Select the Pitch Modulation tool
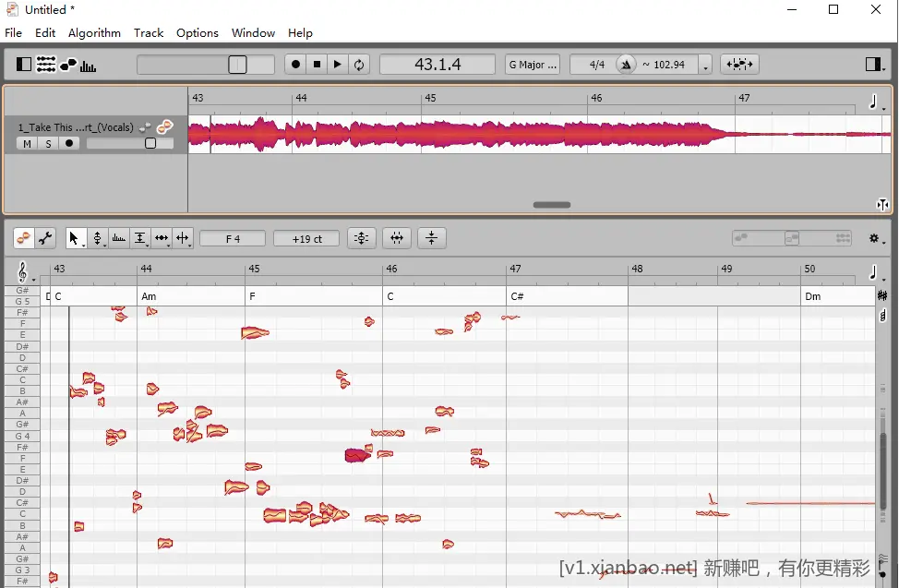This screenshot has height=588, width=899. (x=118, y=238)
